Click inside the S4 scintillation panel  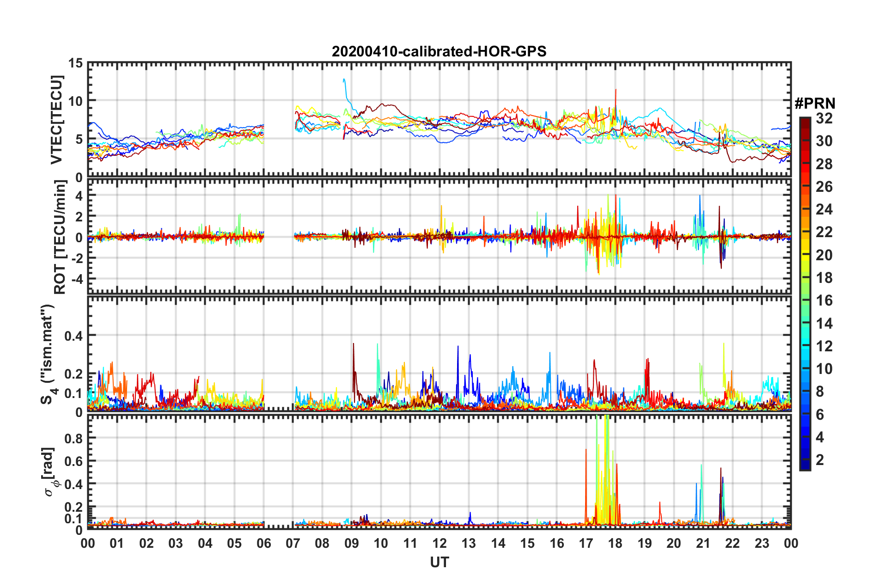(x=439, y=354)
